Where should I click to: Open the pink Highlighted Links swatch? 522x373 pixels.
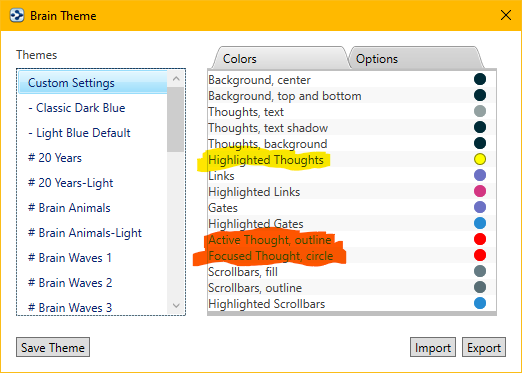(480, 191)
